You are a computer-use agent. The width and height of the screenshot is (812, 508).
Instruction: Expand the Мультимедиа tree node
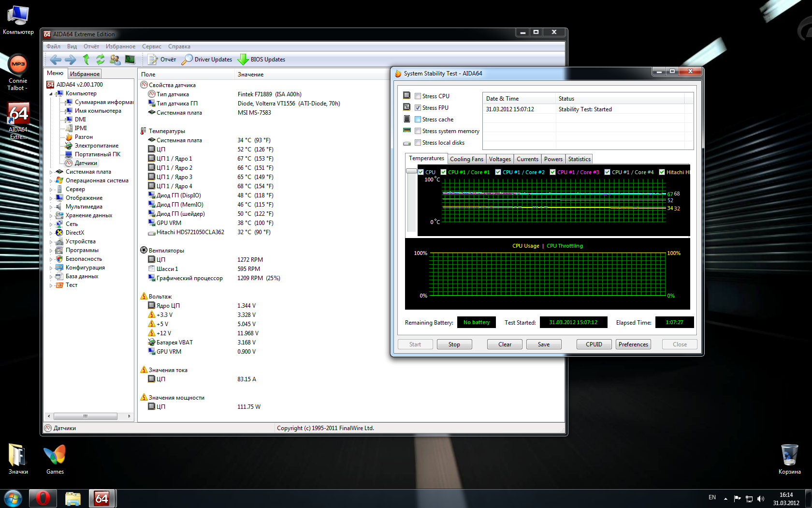coord(51,207)
